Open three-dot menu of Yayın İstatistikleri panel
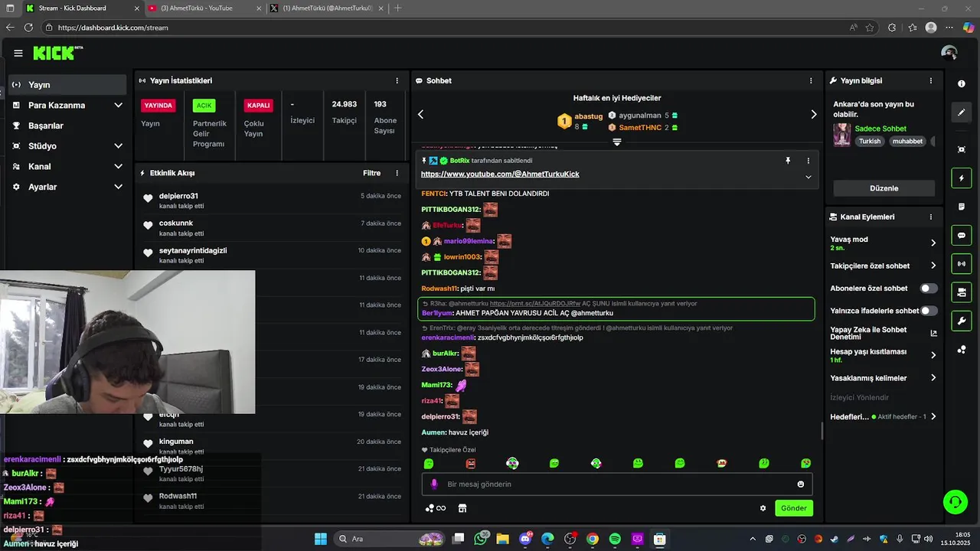Viewport: 980px width, 551px height. coord(397,80)
